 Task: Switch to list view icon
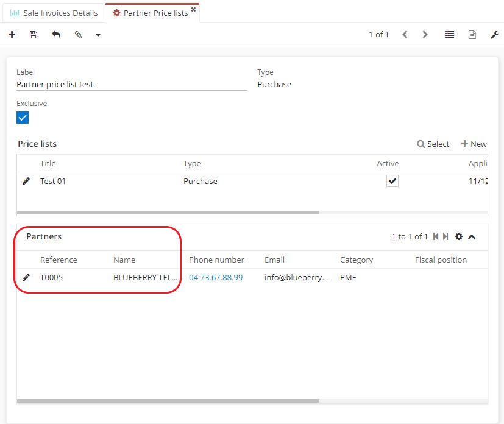coord(450,35)
